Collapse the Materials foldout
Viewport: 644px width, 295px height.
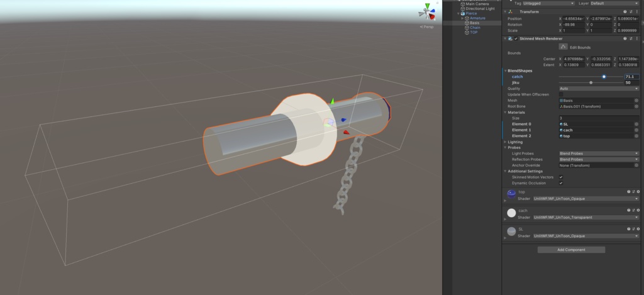click(x=506, y=113)
